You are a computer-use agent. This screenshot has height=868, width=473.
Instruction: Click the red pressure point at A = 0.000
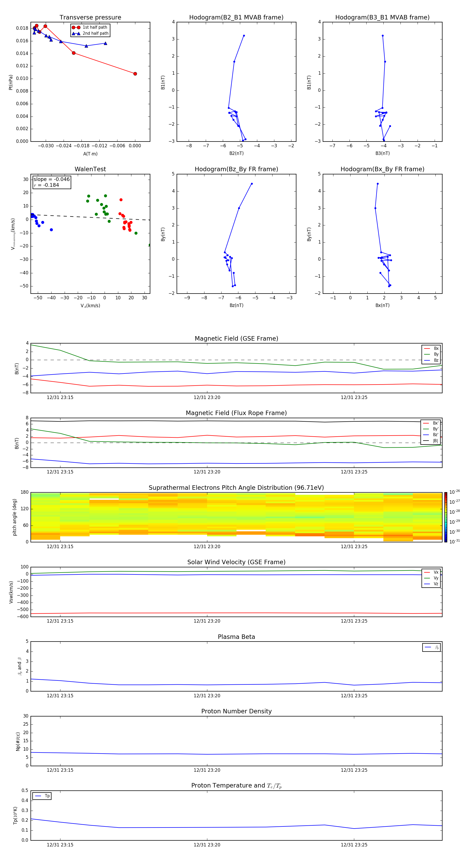click(x=135, y=74)
